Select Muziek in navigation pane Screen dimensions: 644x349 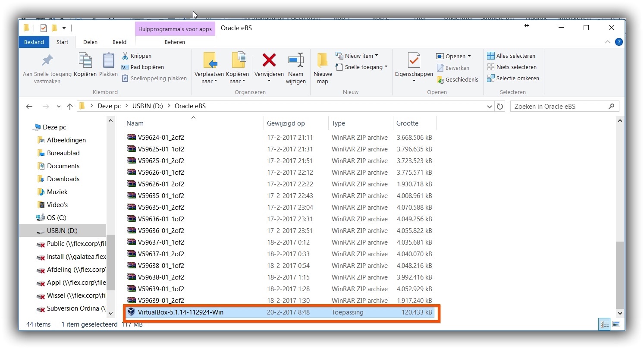tap(52, 192)
